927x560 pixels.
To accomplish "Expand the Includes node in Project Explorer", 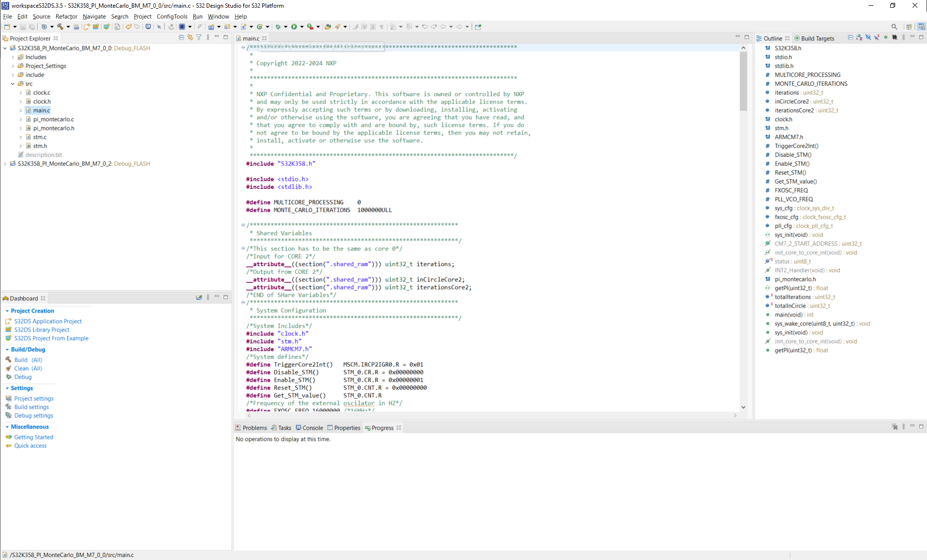I will tap(13, 57).
